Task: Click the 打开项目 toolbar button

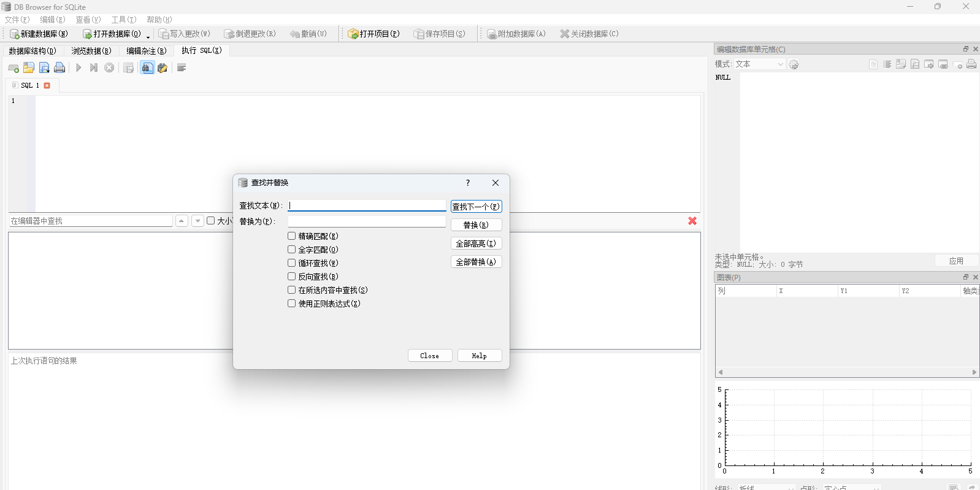Action: coord(373,34)
